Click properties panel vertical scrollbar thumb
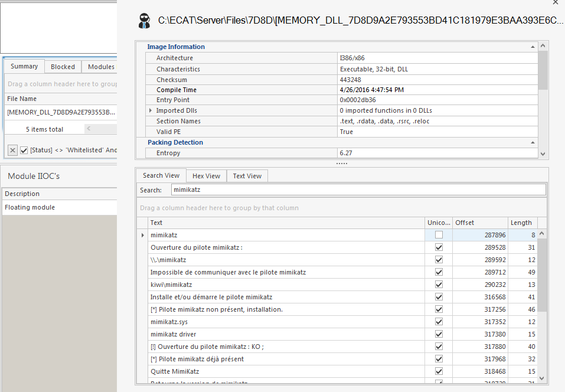Image resolution: width=565 pixels, height=392 pixels. (x=543, y=70)
